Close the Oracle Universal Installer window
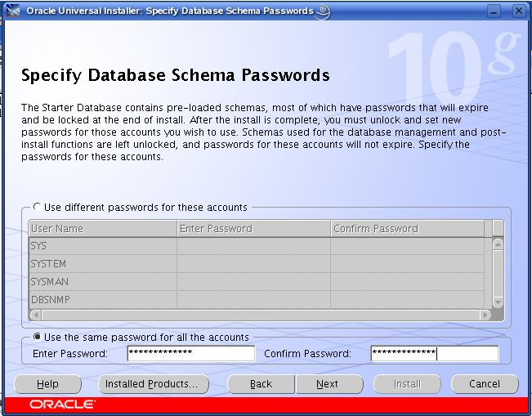The height and width of the screenshot is (416, 532). coord(518,12)
